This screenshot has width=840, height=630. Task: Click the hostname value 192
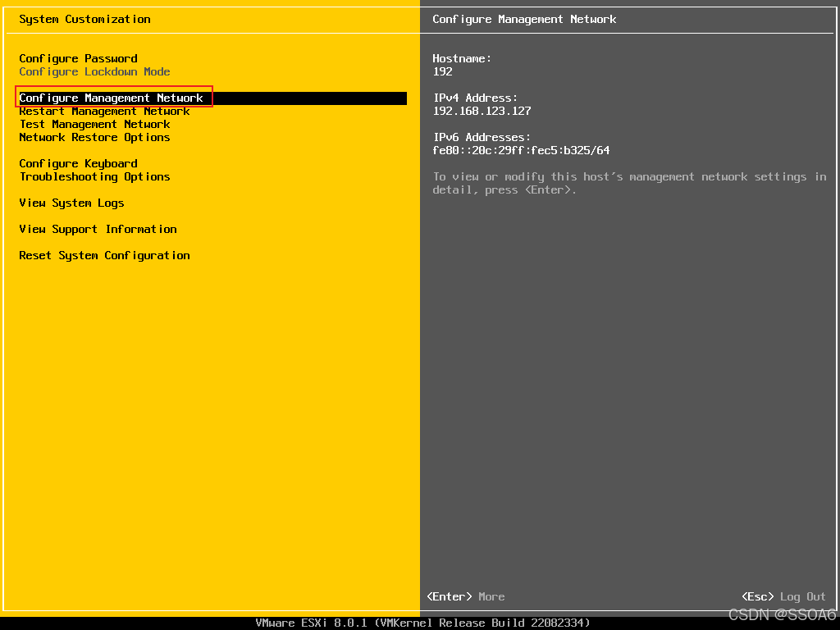click(442, 72)
